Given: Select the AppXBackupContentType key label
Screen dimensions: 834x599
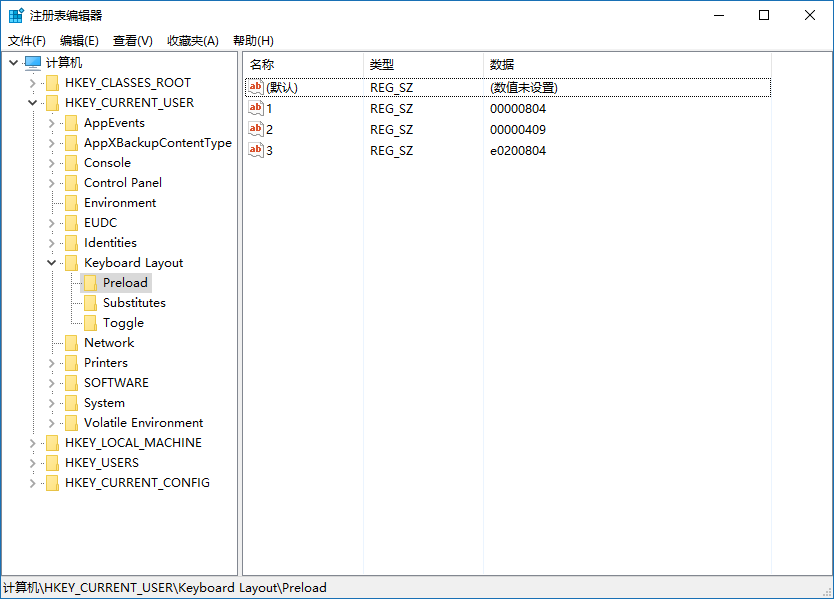Looking at the screenshot, I should [x=158, y=143].
